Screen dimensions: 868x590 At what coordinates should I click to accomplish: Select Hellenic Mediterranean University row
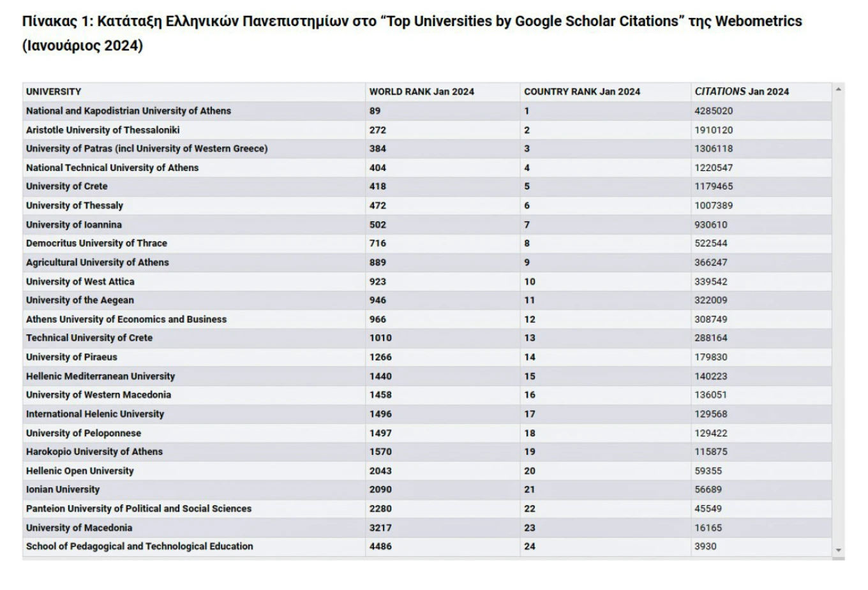coord(100,376)
